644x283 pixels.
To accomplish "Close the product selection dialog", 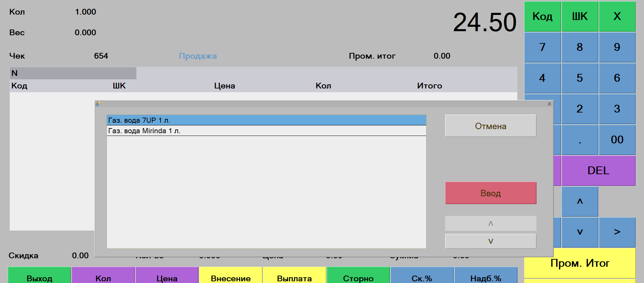I will pyautogui.click(x=549, y=104).
